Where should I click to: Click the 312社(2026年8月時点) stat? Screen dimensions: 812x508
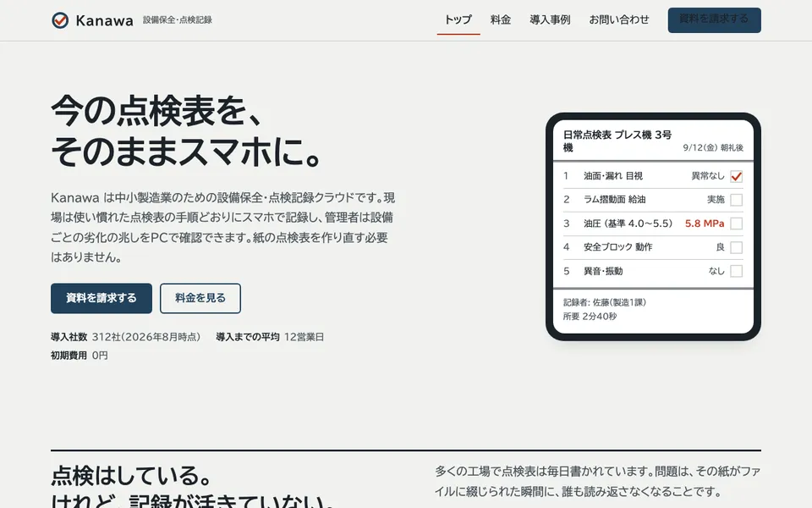point(146,337)
